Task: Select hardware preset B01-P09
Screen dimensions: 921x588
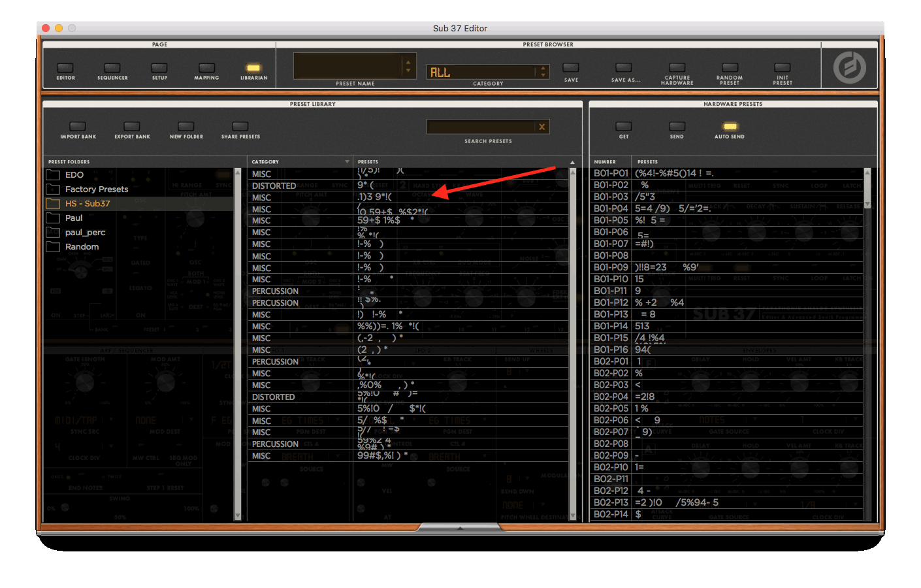Action: tap(727, 268)
